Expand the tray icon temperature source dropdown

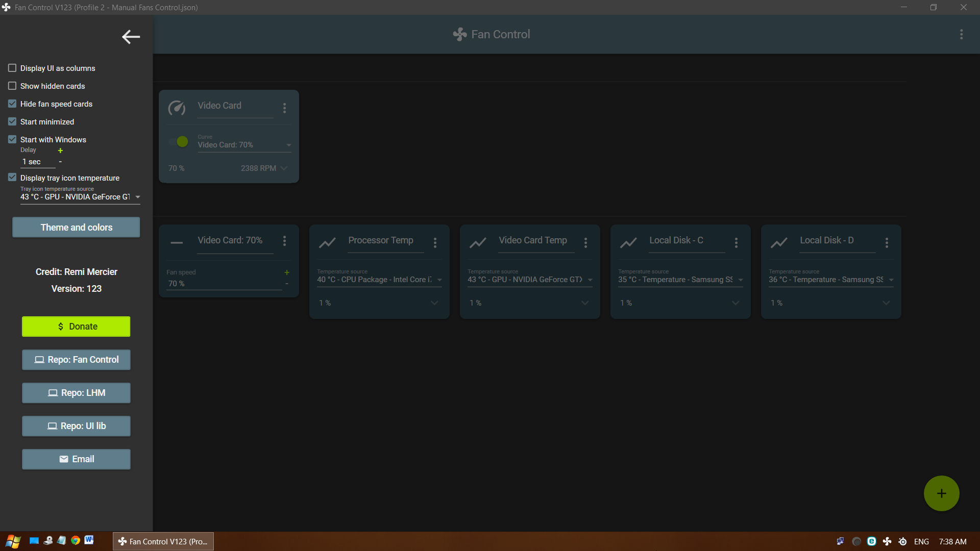click(137, 197)
